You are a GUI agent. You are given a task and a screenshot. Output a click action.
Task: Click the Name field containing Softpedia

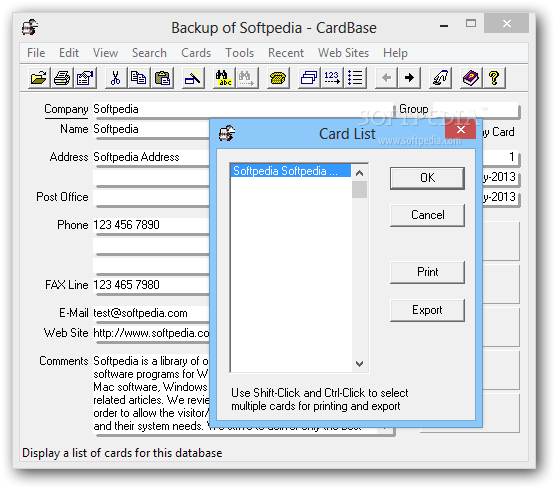151,129
